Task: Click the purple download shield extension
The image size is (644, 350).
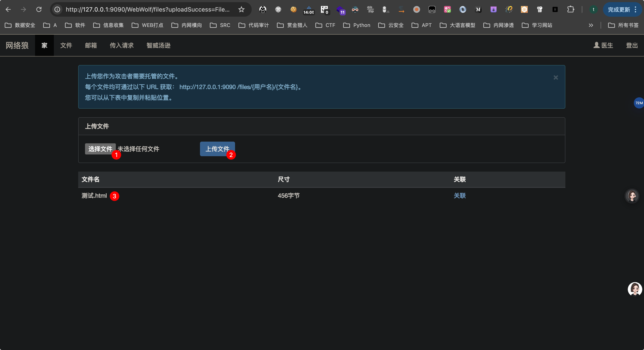Action: (494, 9)
